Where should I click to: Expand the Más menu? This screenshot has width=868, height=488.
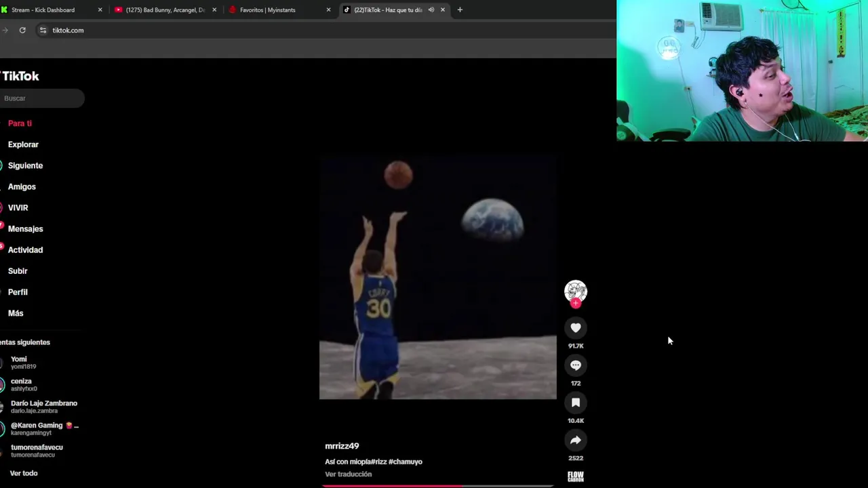[x=16, y=313]
